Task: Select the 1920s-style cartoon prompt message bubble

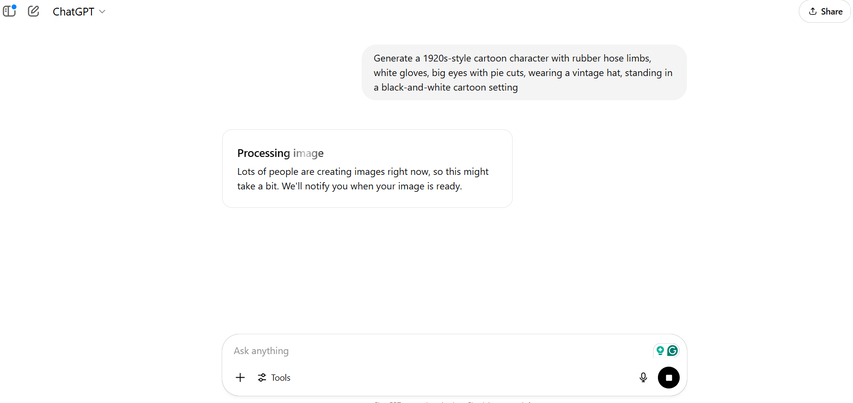Action: (524, 73)
